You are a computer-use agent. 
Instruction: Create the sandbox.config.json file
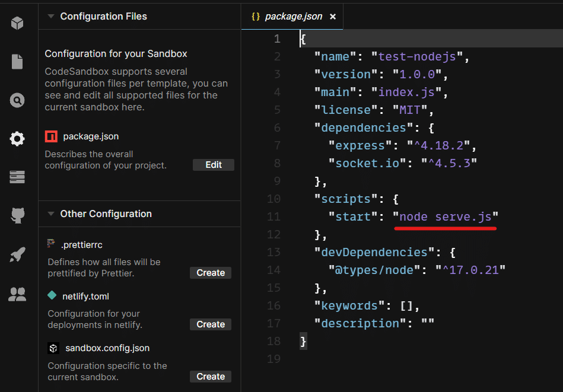(211, 377)
